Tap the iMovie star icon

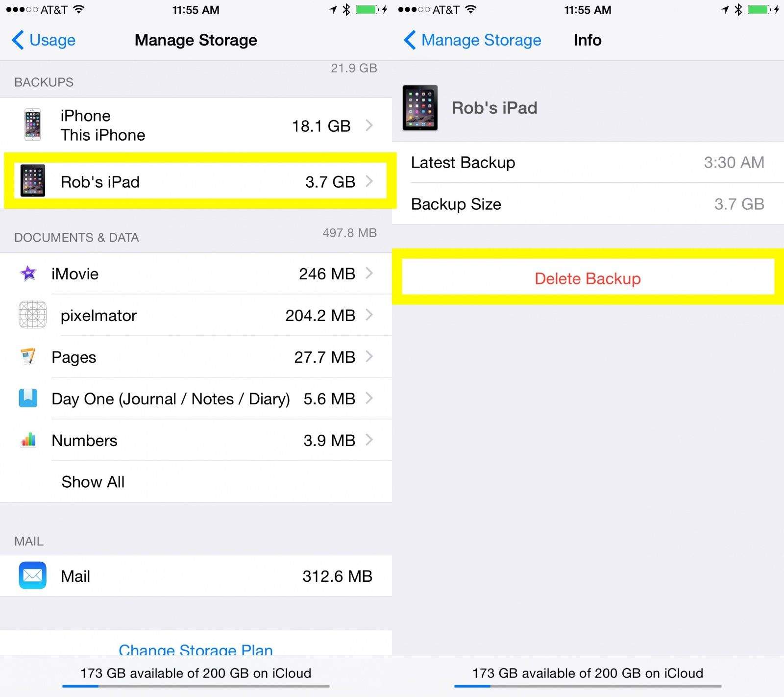point(28,273)
